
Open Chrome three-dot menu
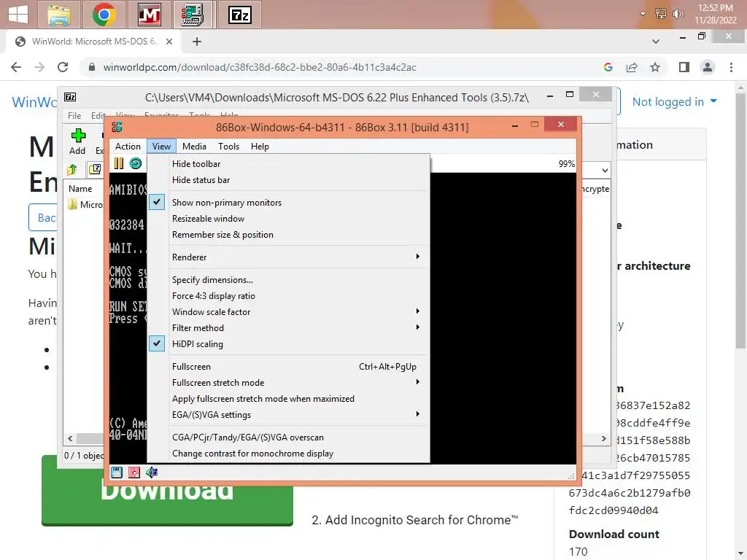point(731,67)
